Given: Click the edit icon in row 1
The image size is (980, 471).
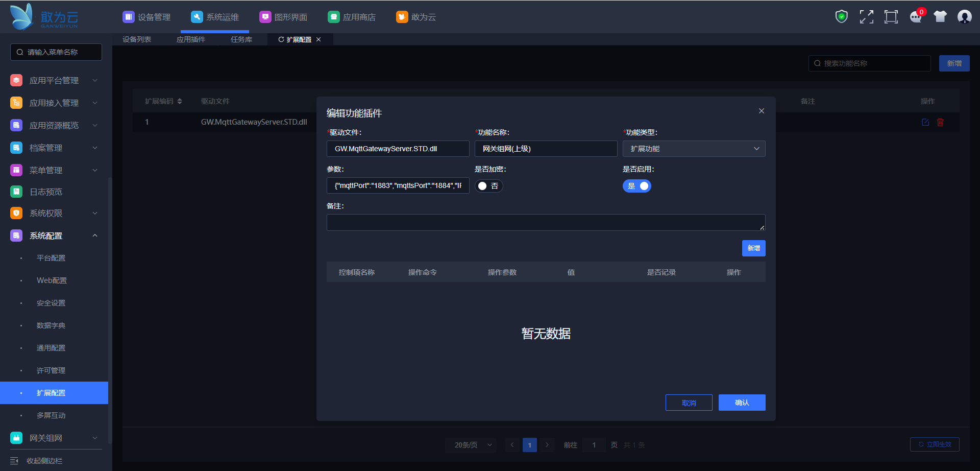Looking at the screenshot, I should [x=925, y=122].
